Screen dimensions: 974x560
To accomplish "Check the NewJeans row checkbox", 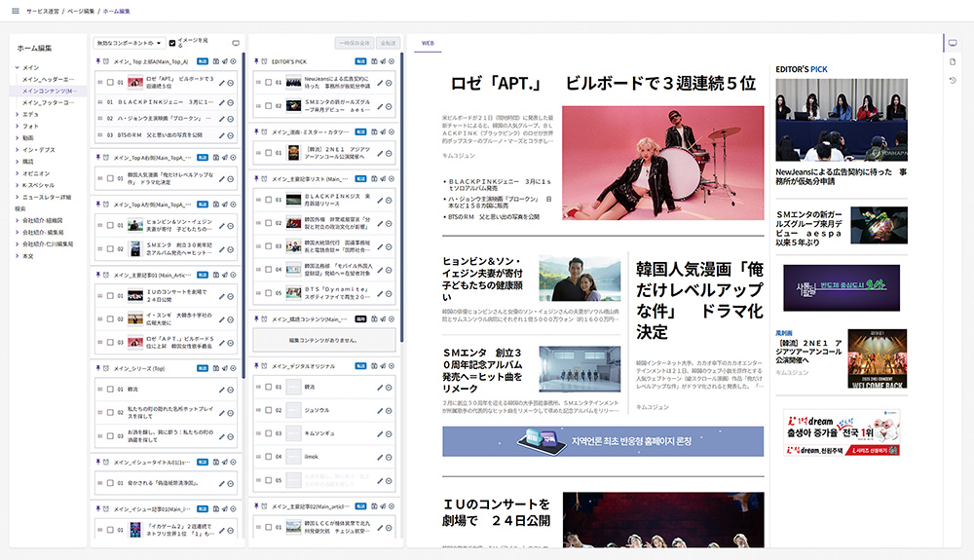I will point(269,82).
